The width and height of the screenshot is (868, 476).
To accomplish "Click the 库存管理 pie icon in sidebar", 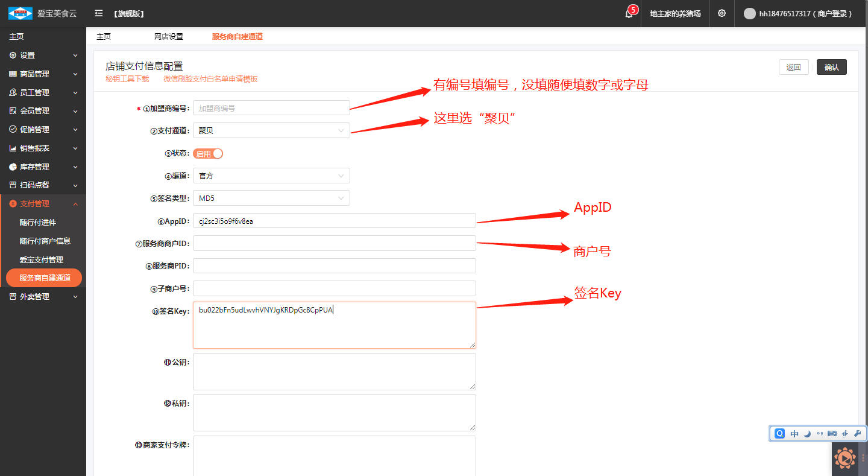I will click(x=13, y=167).
